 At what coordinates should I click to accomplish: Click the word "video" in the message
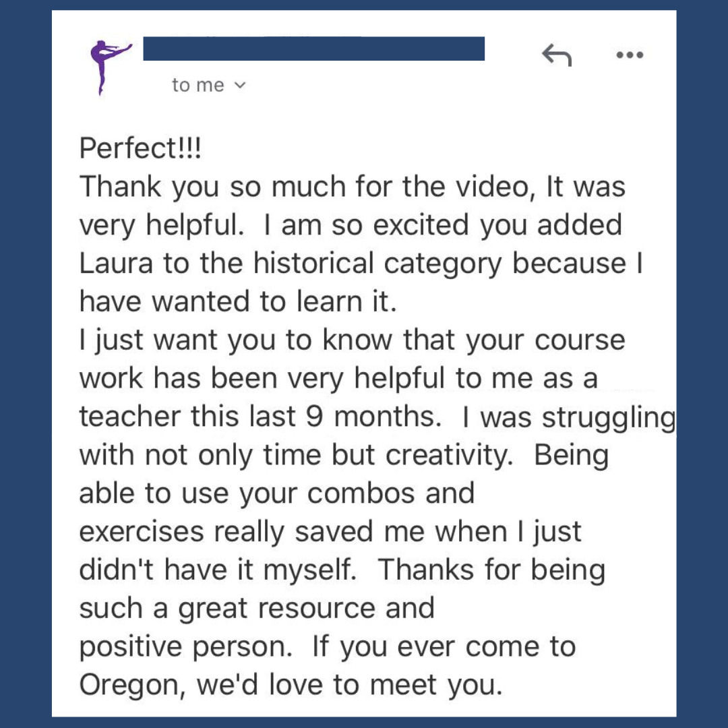tap(492, 187)
